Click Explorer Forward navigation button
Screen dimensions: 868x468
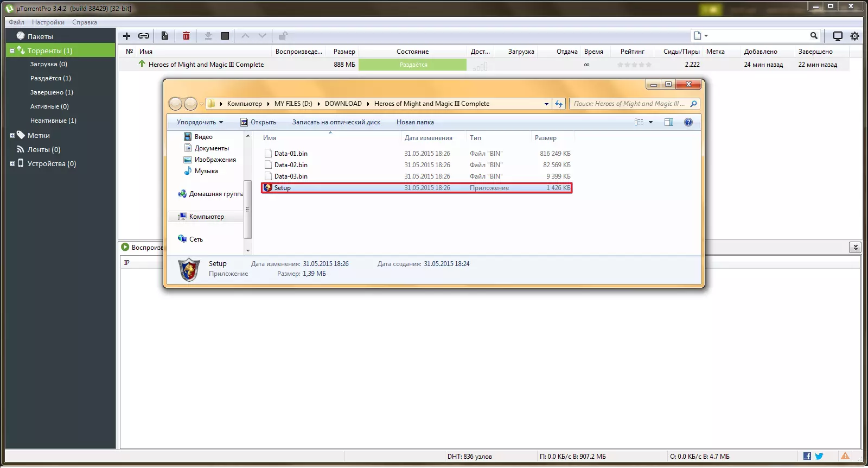pyautogui.click(x=190, y=104)
